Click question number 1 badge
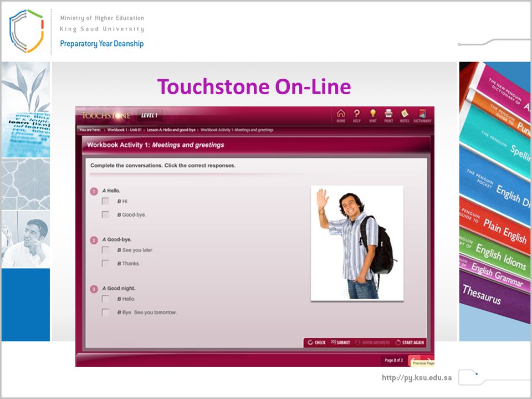 click(x=94, y=191)
